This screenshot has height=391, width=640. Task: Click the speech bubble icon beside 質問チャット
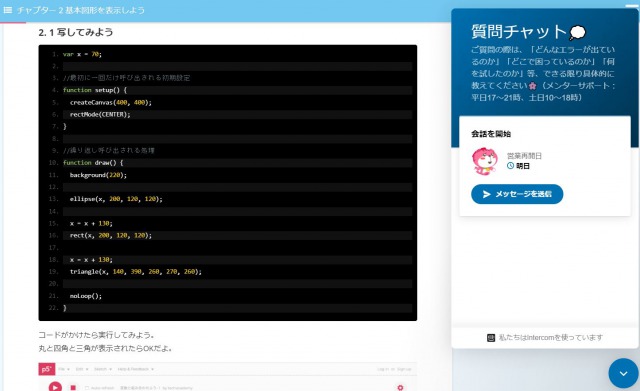tap(578, 32)
